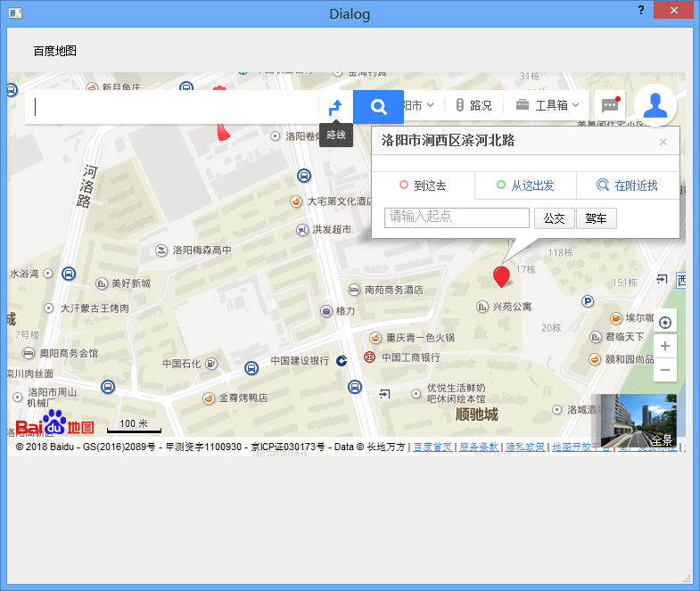Open the message feedback chat icon

click(610, 105)
